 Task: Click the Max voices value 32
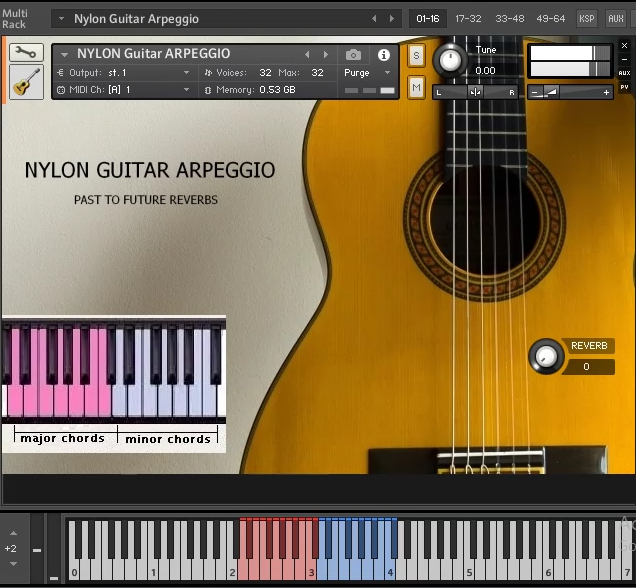point(317,73)
